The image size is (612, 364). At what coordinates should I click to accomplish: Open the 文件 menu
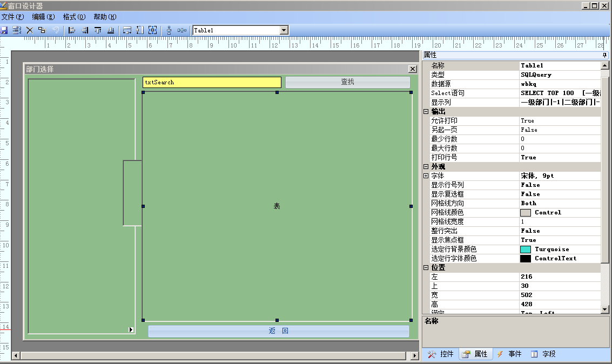click(x=12, y=17)
